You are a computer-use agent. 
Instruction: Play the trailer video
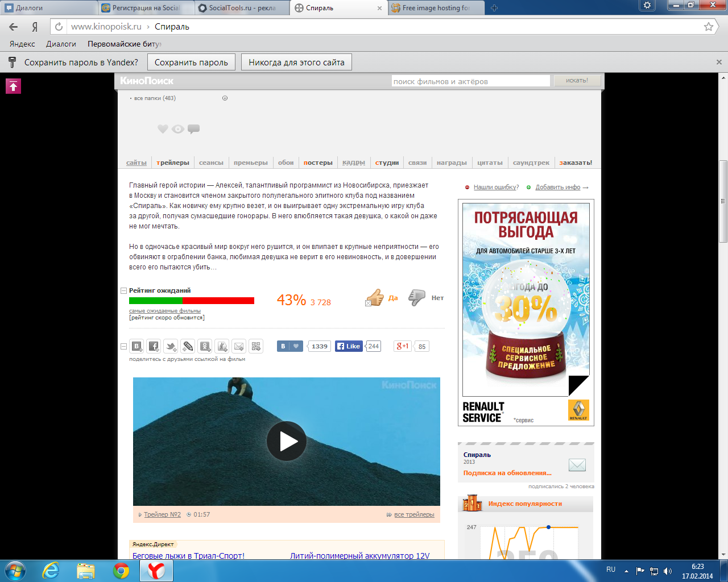[287, 441]
